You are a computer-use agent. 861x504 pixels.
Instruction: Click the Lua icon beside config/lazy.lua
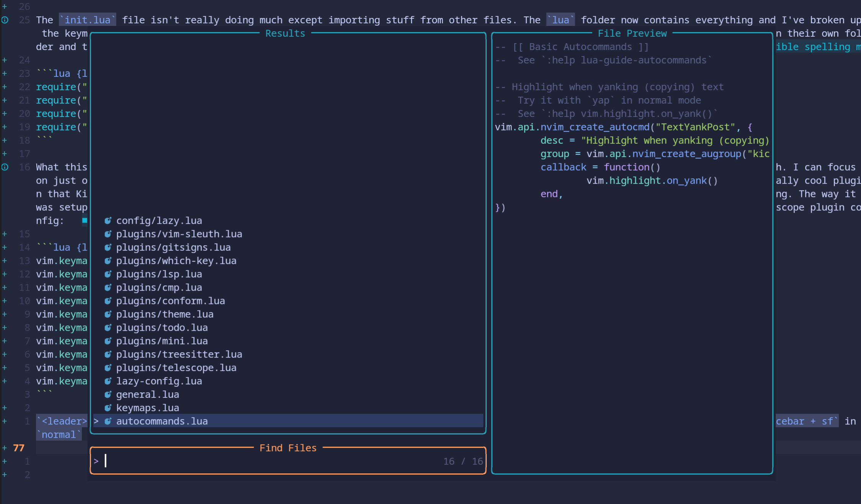(108, 221)
